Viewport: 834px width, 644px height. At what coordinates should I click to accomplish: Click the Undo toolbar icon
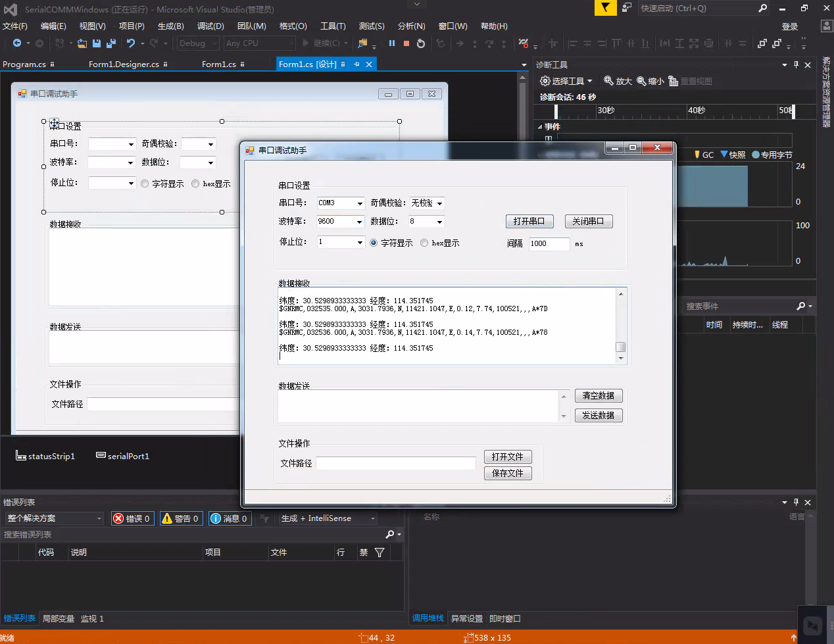pos(132,43)
